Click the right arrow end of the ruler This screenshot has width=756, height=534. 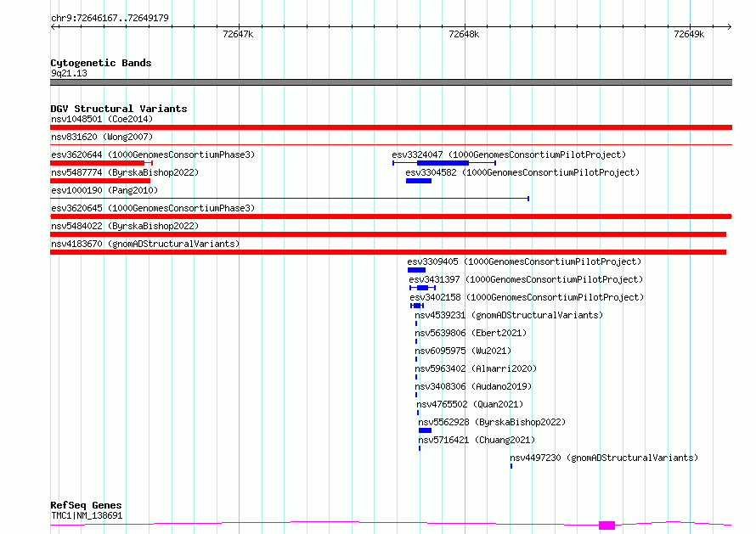[x=729, y=27]
